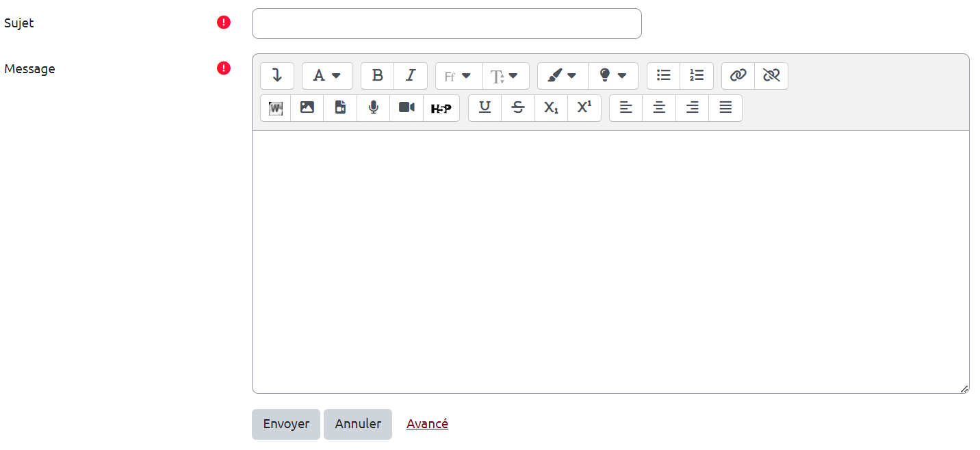Toggle underline formatting
This screenshot has width=980, height=450.
click(485, 108)
